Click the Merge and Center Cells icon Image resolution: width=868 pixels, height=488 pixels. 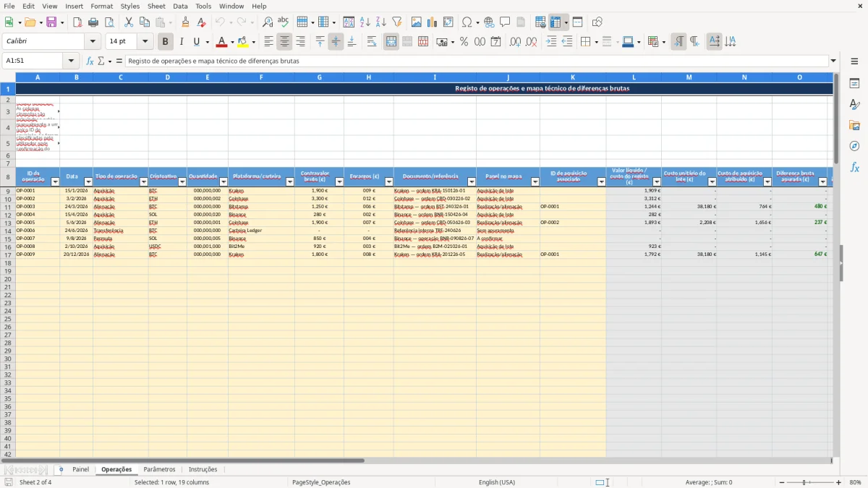(391, 42)
